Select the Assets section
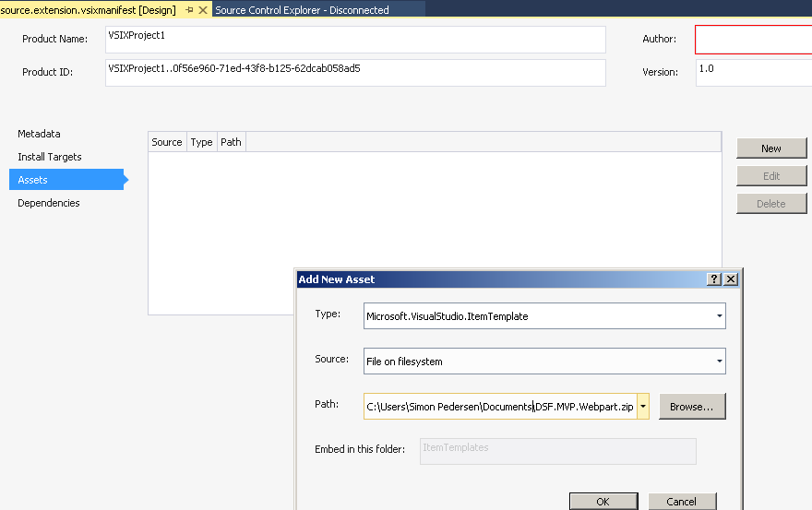This screenshot has width=812, height=510. [33, 180]
